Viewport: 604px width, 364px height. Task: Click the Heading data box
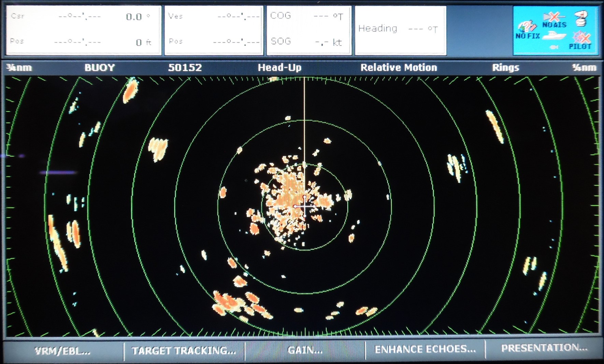400,30
